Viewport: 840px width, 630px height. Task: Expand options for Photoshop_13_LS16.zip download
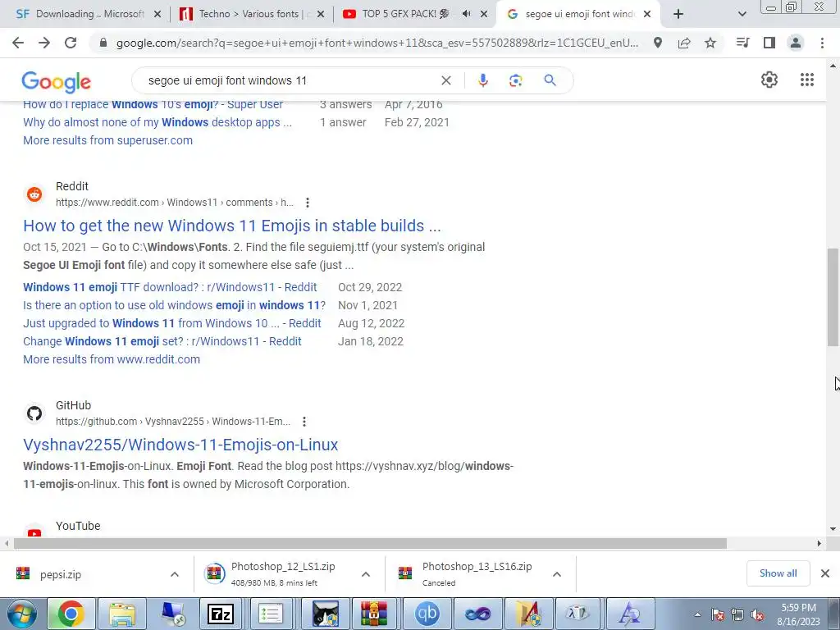[x=557, y=574]
